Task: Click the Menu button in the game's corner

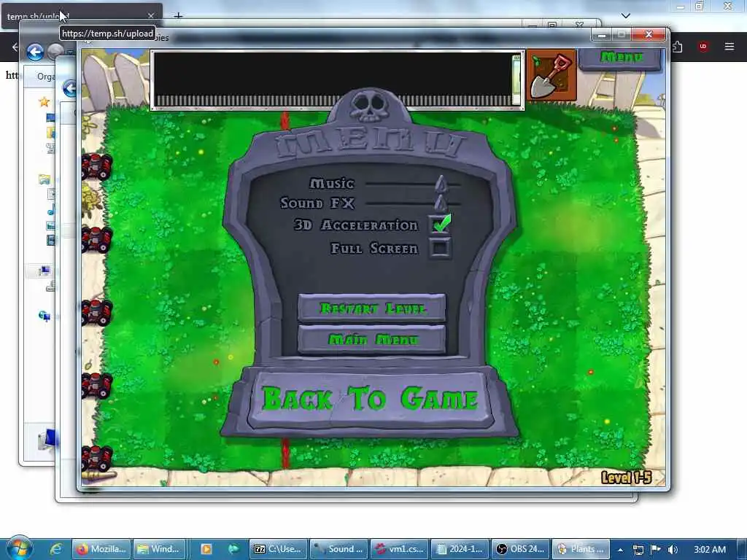Action: 621,58
